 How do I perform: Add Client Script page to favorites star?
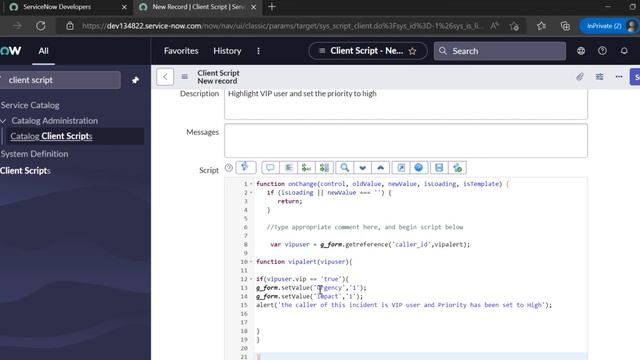413,51
